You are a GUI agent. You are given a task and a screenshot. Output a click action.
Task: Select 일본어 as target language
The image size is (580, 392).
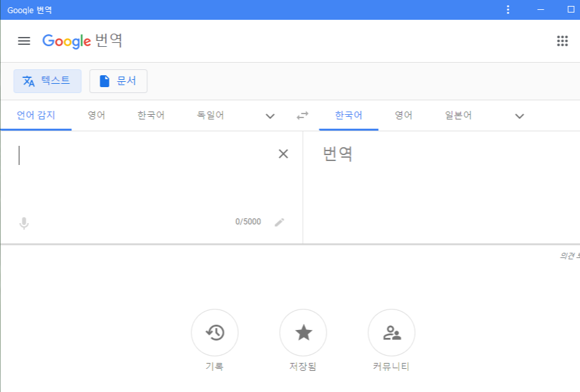(x=458, y=115)
